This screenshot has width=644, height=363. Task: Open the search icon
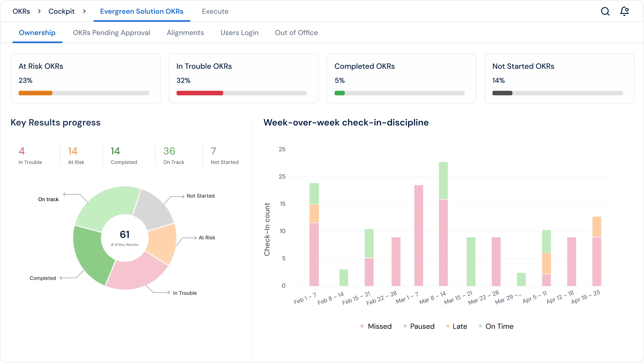pyautogui.click(x=605, y=11)
